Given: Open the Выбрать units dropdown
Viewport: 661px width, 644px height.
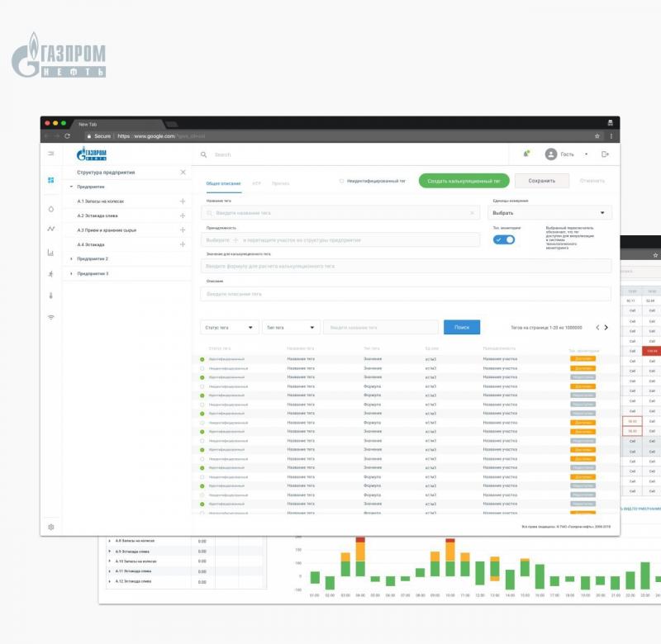Looking at the screenshot, I should (x=549, y=213).
